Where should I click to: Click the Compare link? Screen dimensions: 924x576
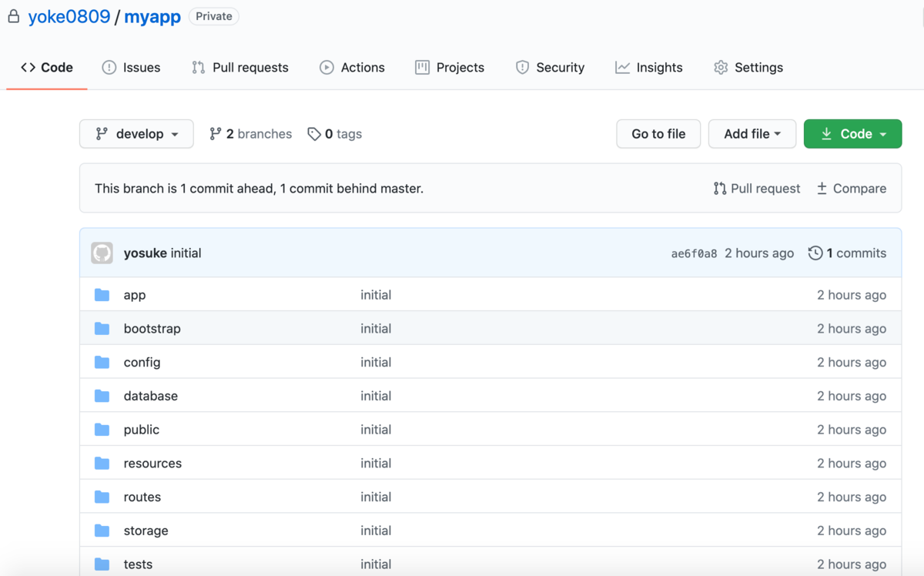(851, 189)
